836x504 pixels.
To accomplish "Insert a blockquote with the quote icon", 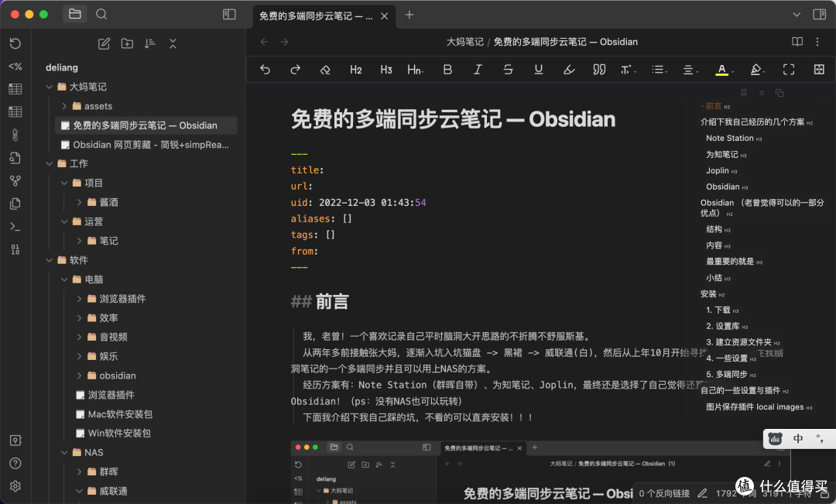I will (x=599, y=70).
